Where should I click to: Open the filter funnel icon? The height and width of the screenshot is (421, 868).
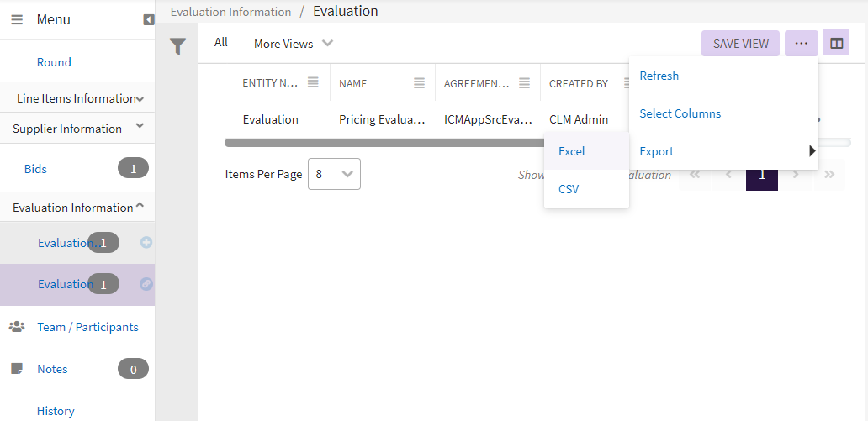(x=177, y=47)
